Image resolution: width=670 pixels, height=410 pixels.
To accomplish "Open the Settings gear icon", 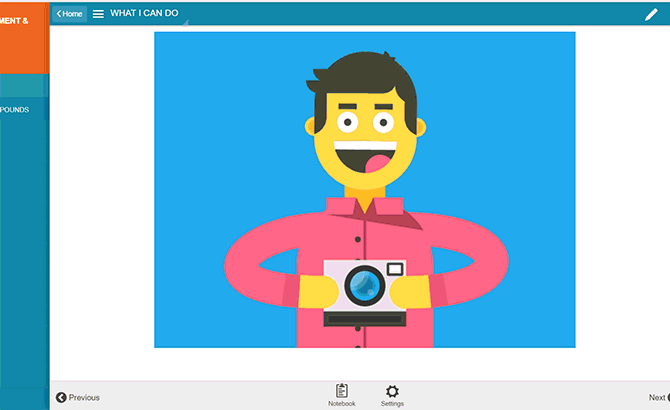I will pyautogui.click(x=392, y=391).
